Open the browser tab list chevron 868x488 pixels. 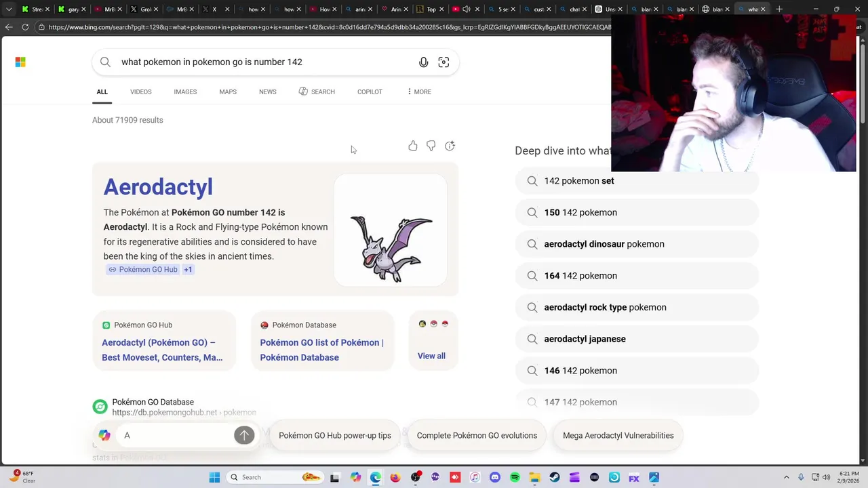click(x=9, y=9)
